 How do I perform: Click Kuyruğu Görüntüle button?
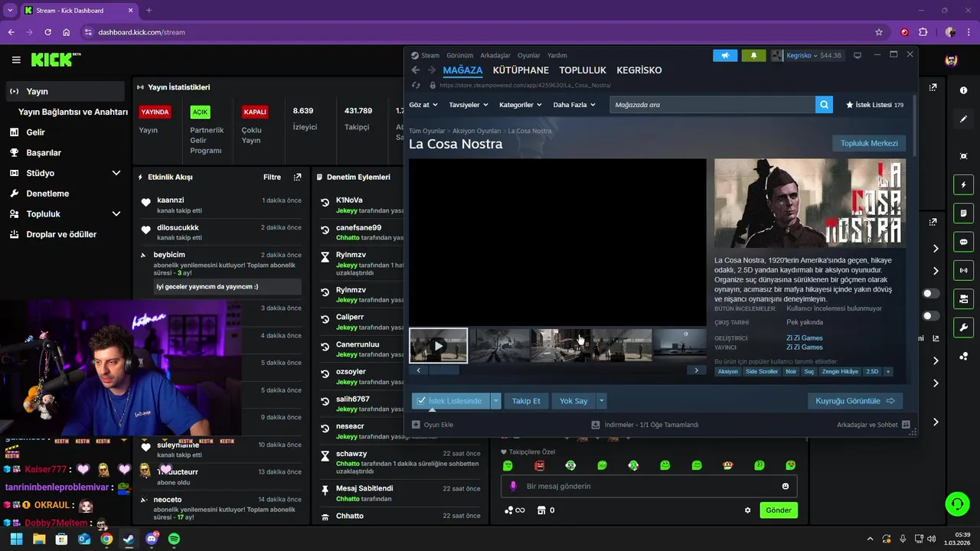[x=855, y=401]
